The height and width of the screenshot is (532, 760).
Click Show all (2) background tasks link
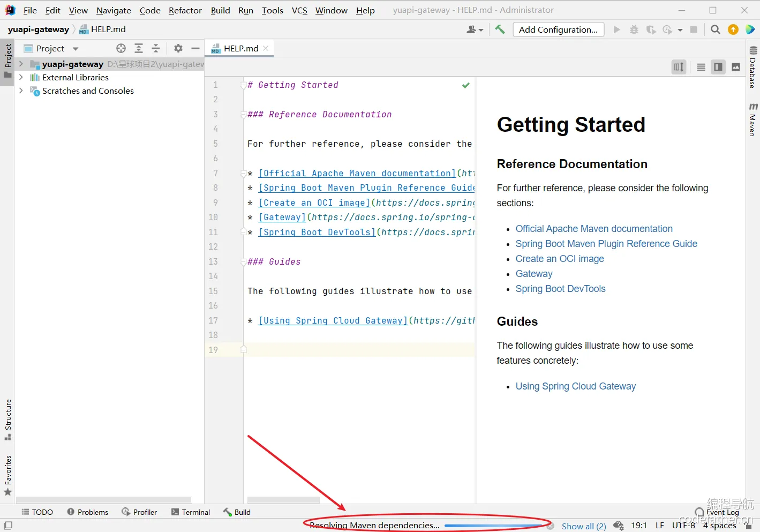coord(584,526)
